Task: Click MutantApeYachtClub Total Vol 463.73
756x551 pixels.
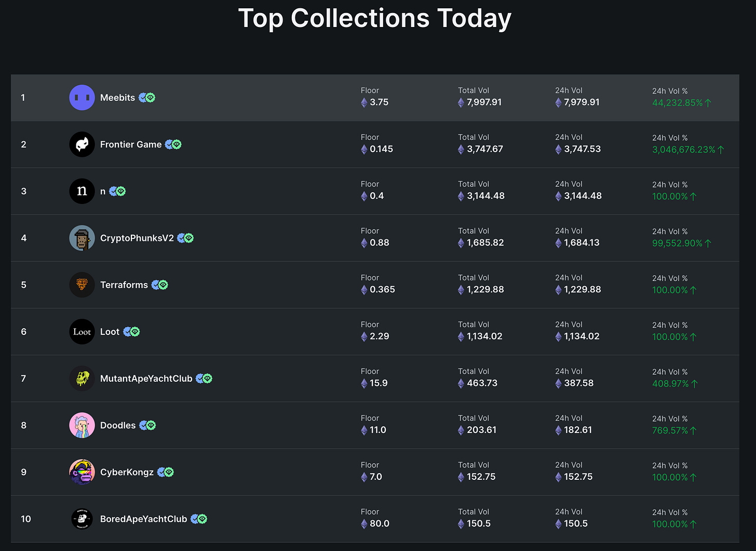Action: click(482, 383)
